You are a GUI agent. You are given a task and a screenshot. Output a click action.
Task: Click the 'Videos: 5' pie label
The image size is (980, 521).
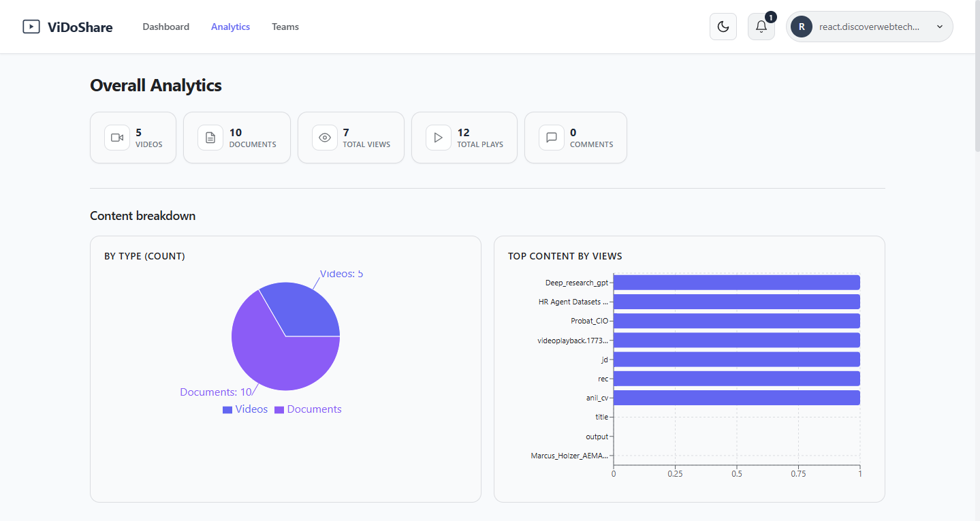[x=341, y=274]
